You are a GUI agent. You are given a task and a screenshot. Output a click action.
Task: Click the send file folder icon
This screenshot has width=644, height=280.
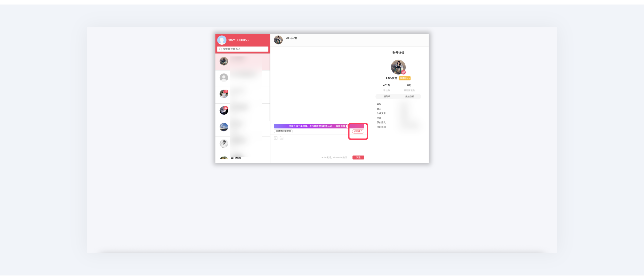[x=281, y=138]
